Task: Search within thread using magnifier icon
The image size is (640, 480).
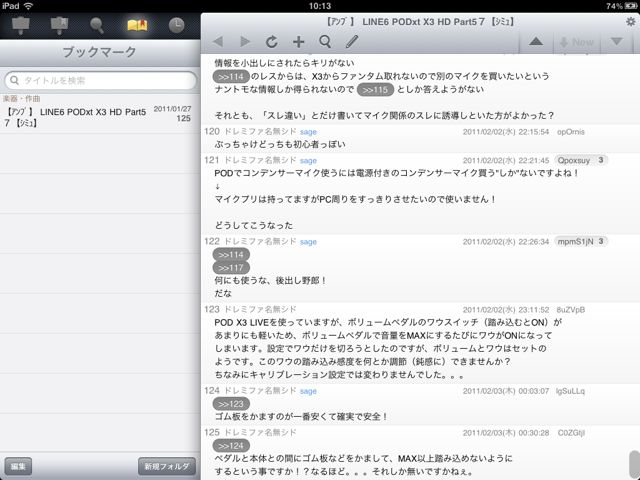Action: [x=325, y=42]
